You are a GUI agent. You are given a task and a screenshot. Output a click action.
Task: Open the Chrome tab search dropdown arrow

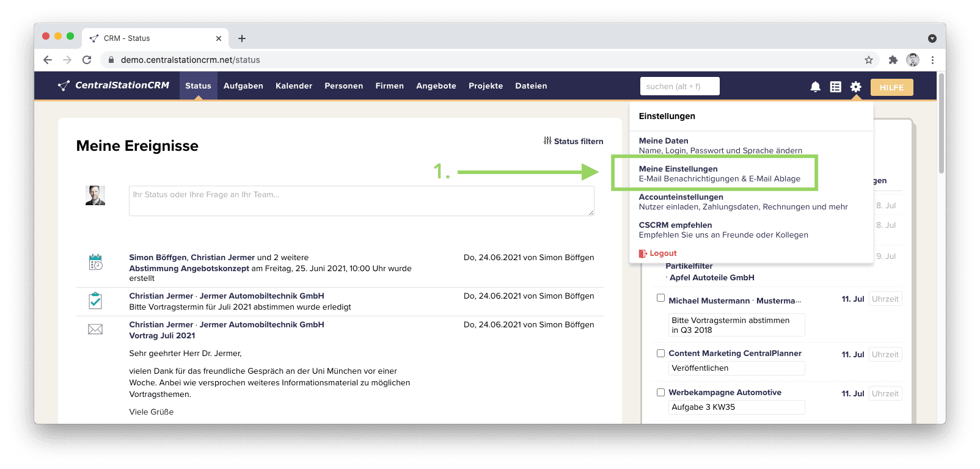[x=932, y=38]
